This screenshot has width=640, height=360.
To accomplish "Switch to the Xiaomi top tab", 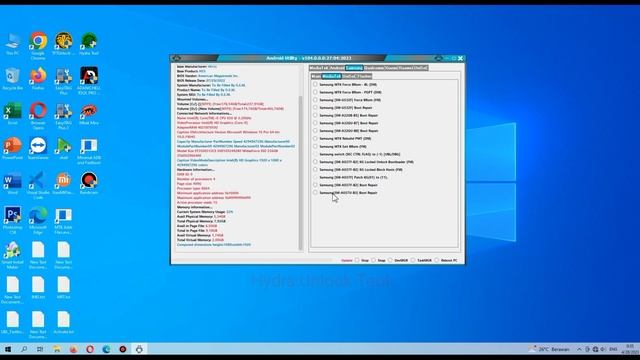I will tap(391, 68).
